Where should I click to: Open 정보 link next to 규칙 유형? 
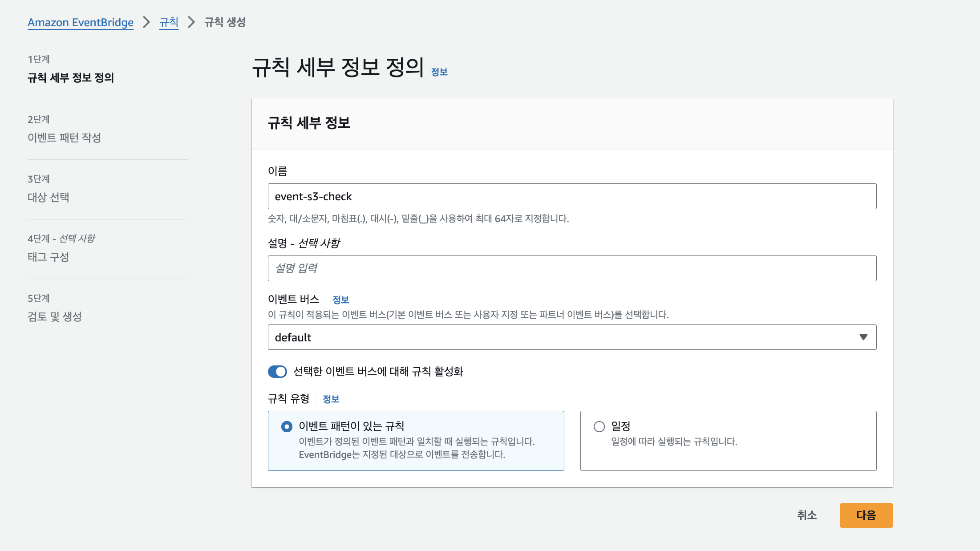[331, 399]
